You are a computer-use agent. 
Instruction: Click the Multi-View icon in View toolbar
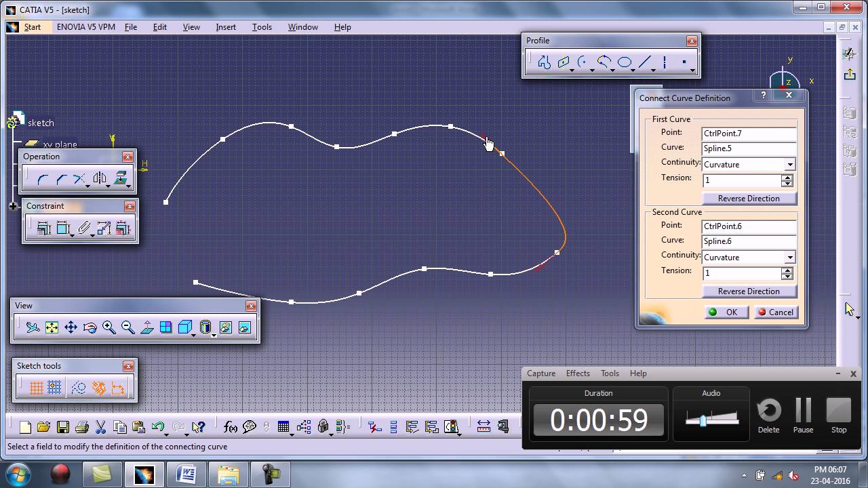[165, 327]
